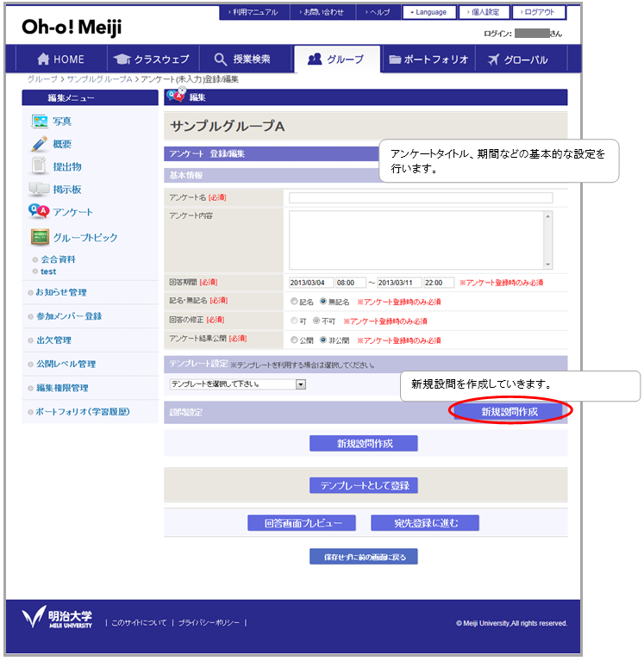Select 非公開 for survey results
644x661 pixels.
323,340
